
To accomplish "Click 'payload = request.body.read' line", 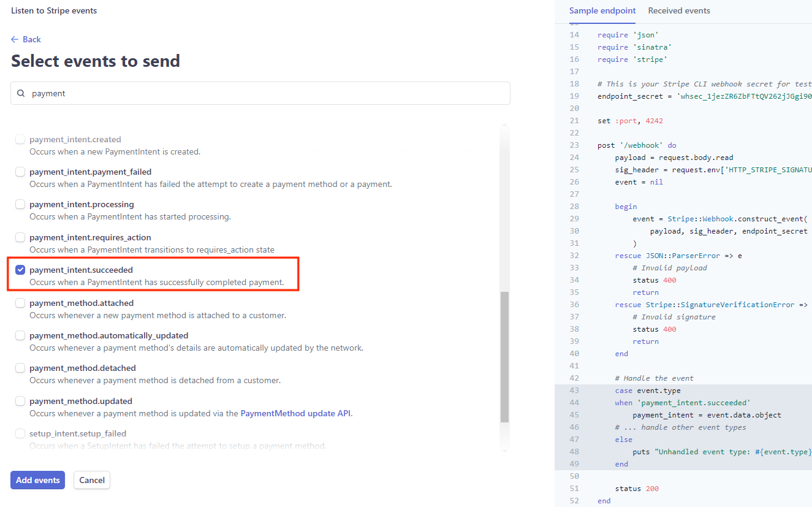I will [x=674, y=158].
